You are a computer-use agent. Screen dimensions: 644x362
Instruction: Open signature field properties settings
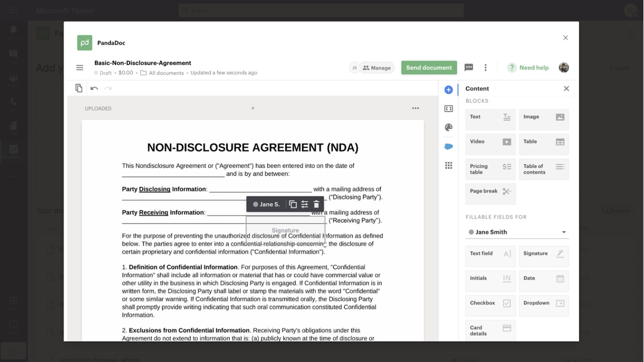(x=305, y=204)
